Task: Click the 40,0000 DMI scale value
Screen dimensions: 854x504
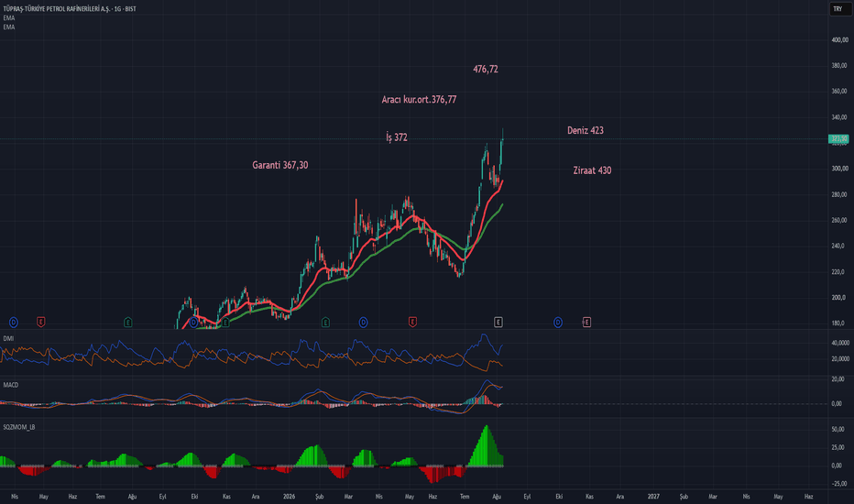Action: 841,343
